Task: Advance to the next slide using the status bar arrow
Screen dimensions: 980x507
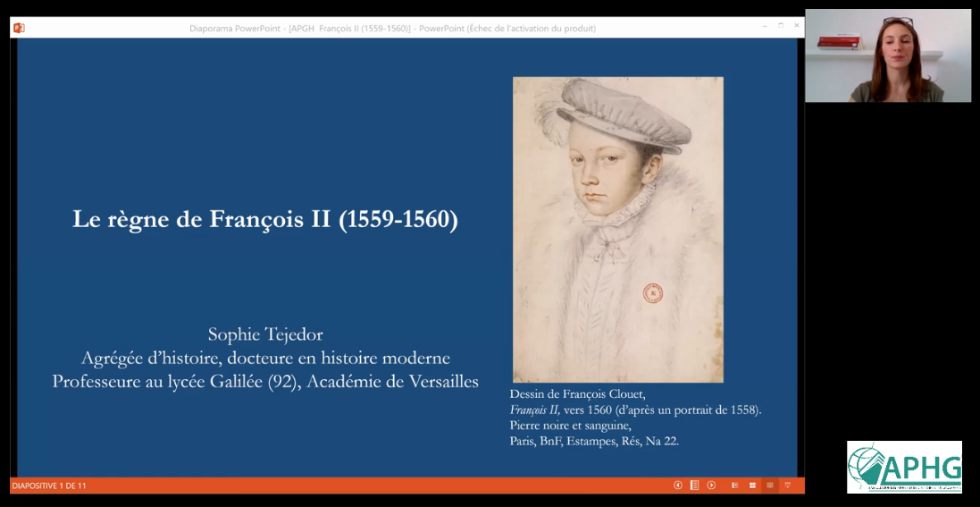Action: click(x=711, y=486)
